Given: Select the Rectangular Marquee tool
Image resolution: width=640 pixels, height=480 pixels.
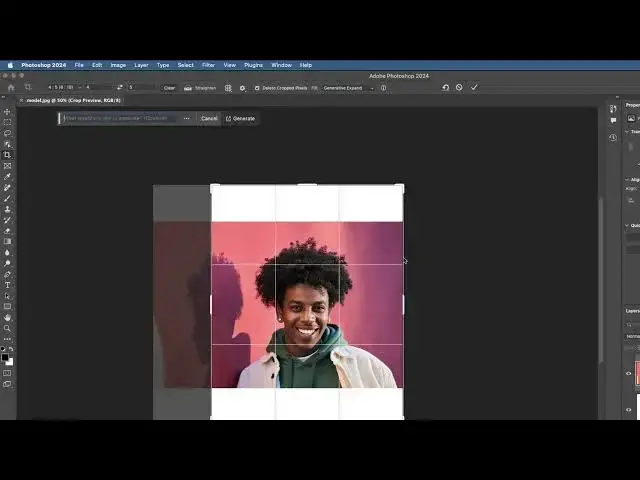Looking at the screenshot, I should tap(7, 122).
